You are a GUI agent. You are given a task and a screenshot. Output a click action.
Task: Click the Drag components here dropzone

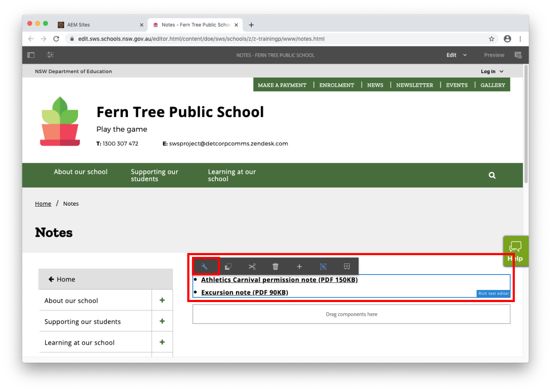pyautogui.click(x=351, y=314)
